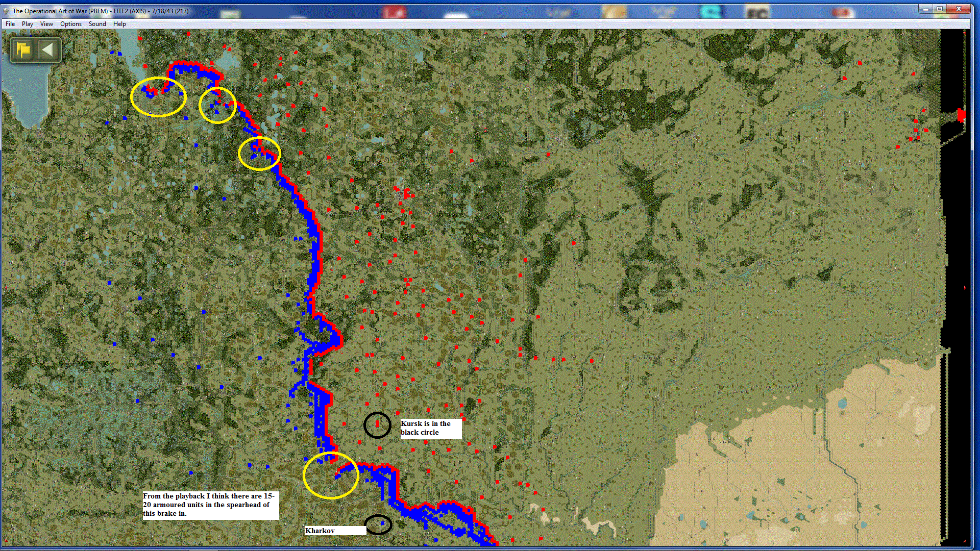Click inside the leftmost, largest yellow circle
This screenshot has width=980, height=551.
coord(158,97)
